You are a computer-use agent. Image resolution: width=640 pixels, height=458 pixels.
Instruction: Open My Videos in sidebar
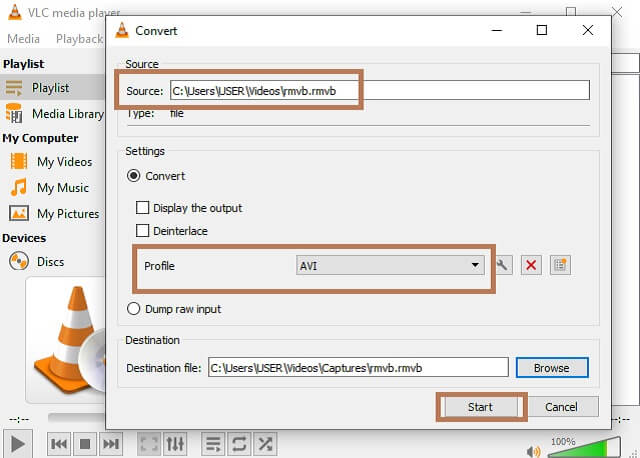click(x=52, y=162)
